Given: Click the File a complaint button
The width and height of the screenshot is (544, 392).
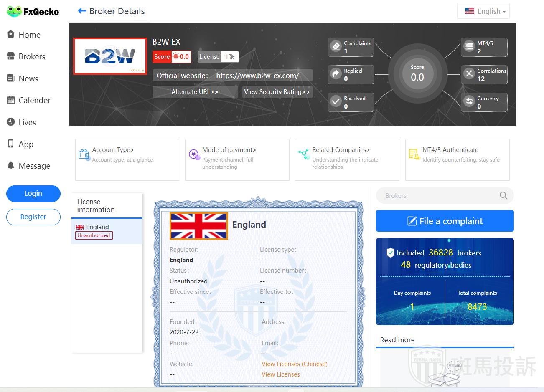Looking at the screenshot, I should coord(445,221).
